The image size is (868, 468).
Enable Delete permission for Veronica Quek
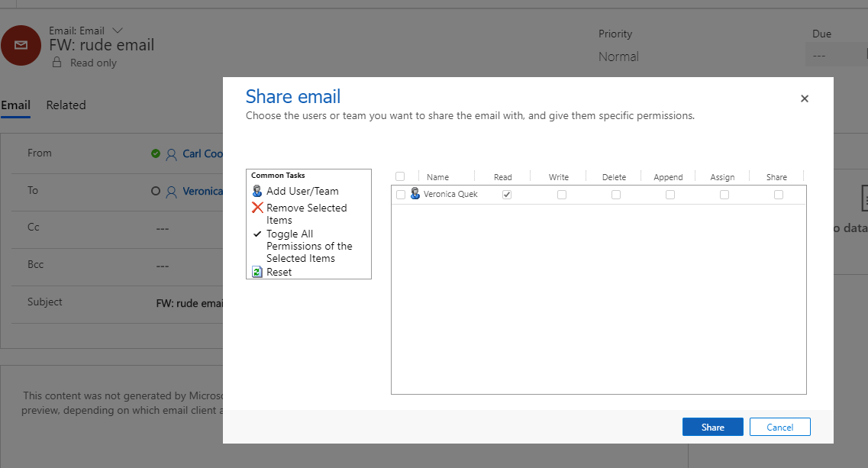point(616,195)
